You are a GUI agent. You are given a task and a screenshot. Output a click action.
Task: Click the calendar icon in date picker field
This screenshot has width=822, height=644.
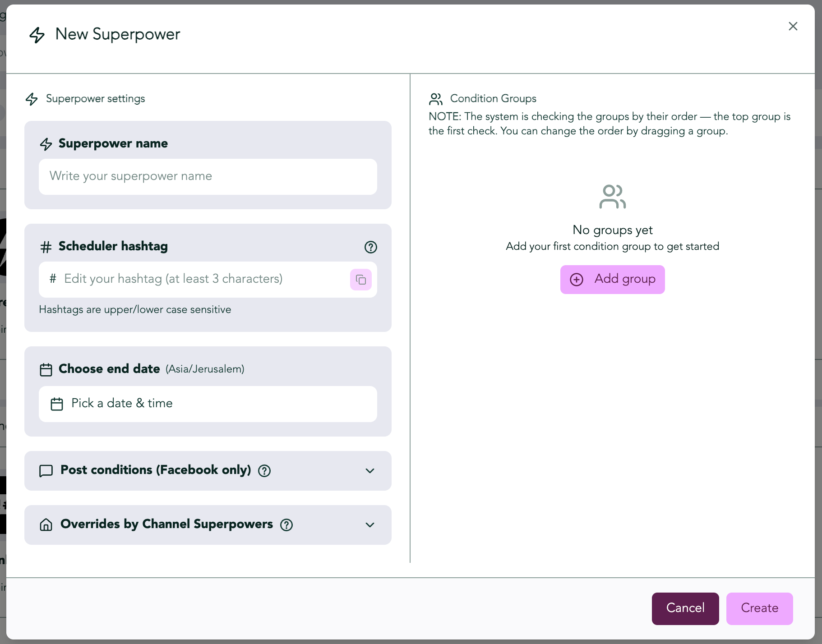[57, 404]
